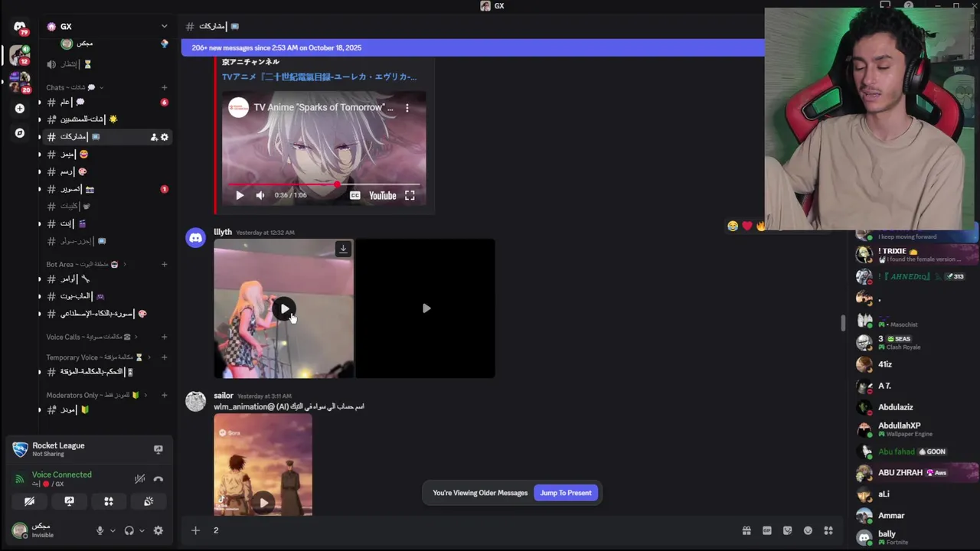
Task: Open User Settings gear
Action: 158,530
